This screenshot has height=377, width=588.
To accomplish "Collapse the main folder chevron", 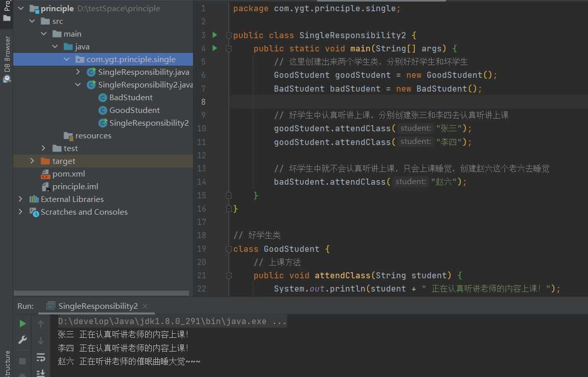I will point(44,34).
